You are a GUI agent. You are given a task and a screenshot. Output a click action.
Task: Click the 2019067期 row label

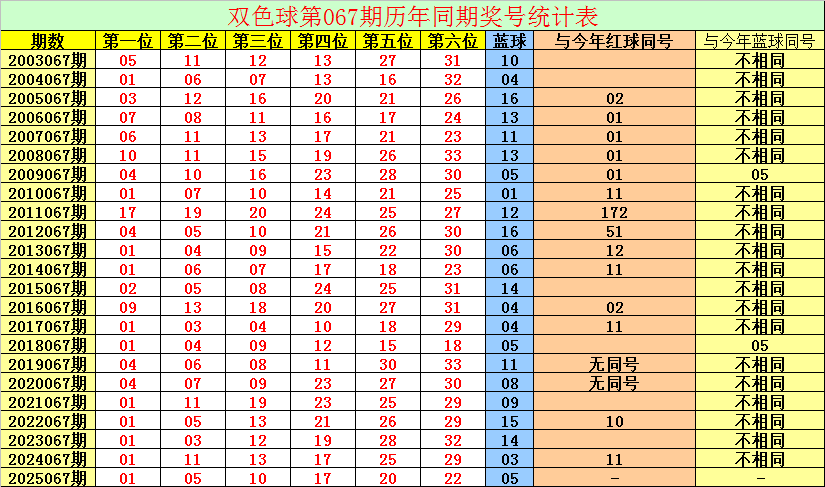47,364
